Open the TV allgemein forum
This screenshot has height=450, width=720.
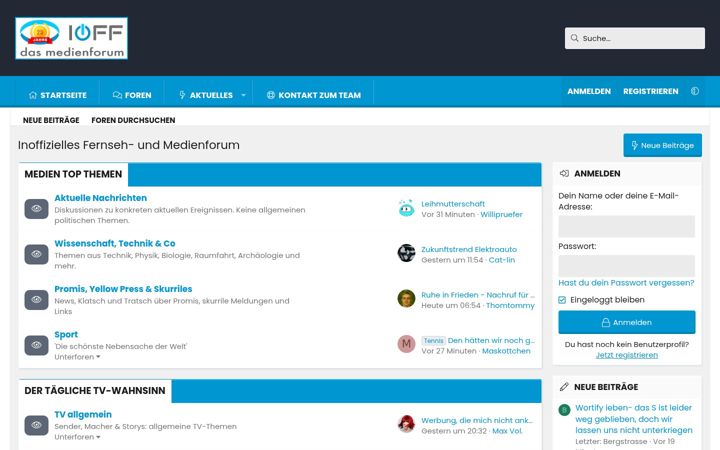pyautogui.click(x=83, y=414)
